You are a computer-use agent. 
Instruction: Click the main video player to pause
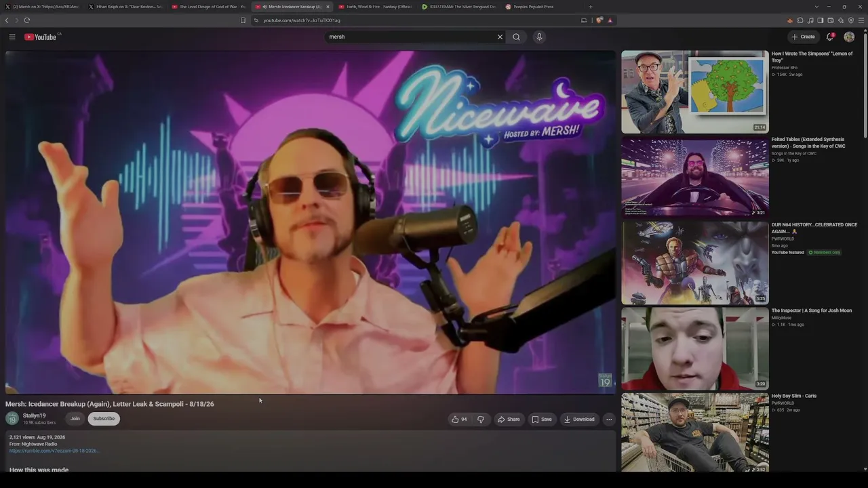click(311, 222)
